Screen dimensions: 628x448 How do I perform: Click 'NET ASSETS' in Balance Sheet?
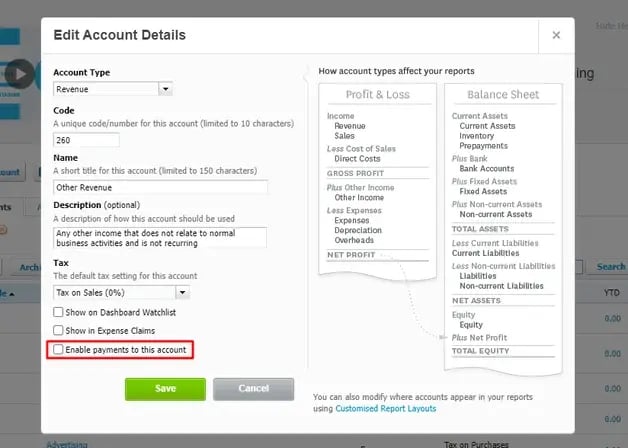pos(476,301)
